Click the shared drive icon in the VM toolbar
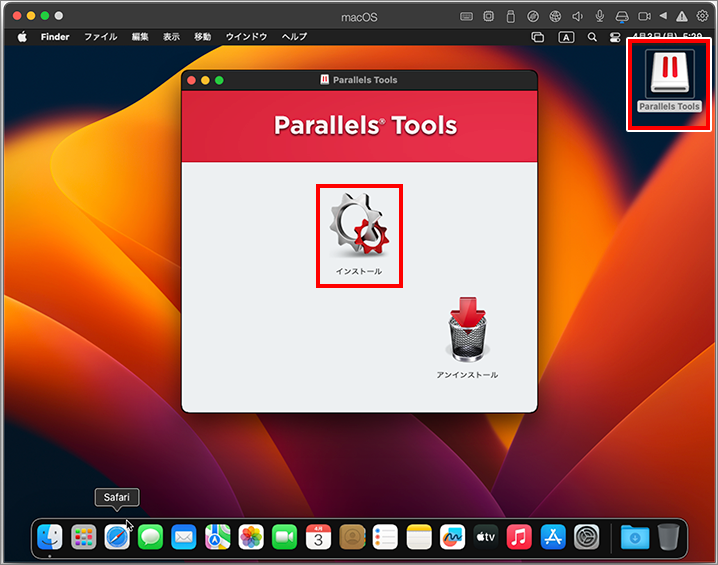Image resolution: width=718 pixels, height=565 pixels. [x=622, y=17]
